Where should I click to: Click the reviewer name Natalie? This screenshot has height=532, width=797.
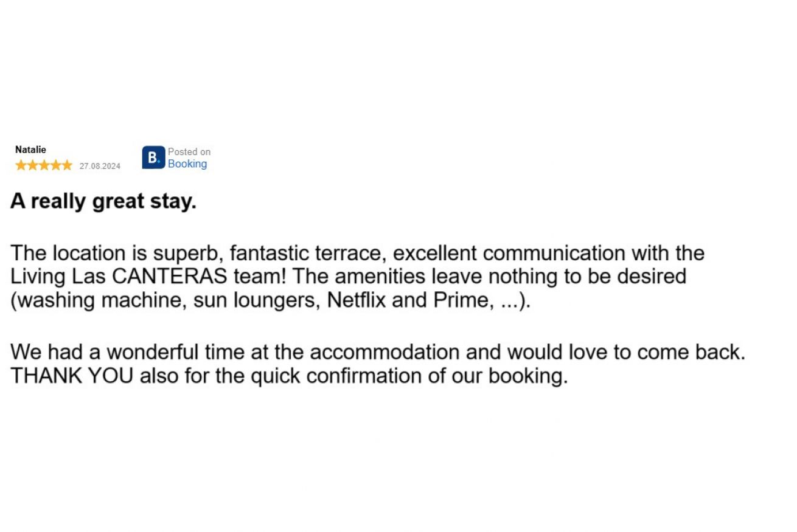pyautogui.click(x=30, y=150)
